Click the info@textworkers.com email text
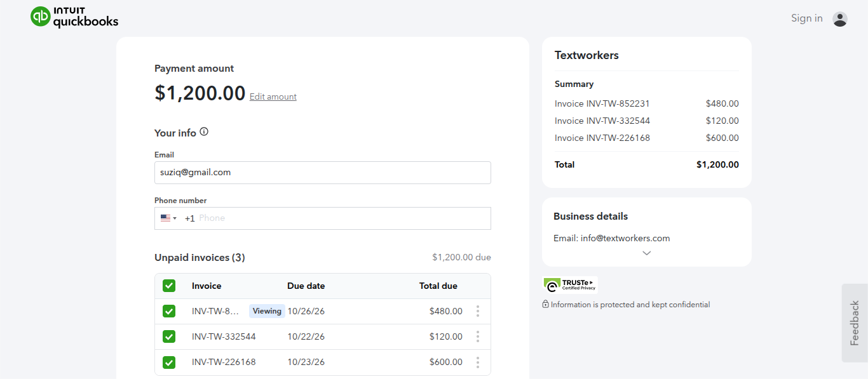868x379 pixels. pyautogui.click(x=625, y=238)
